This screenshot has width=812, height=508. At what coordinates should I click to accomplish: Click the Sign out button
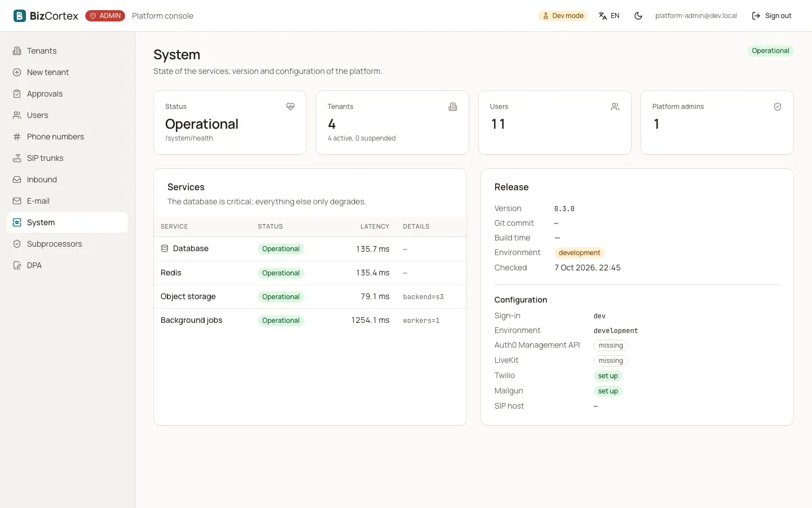771,16
